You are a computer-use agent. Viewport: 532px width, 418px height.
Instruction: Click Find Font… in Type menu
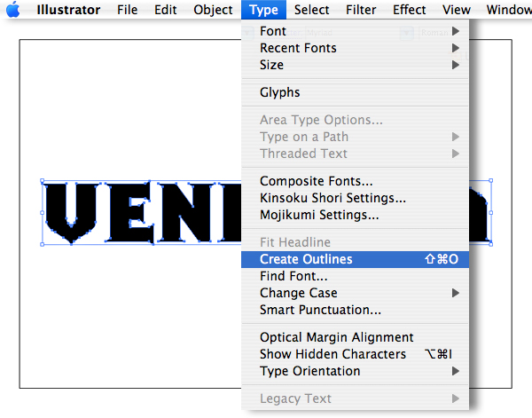(x=355, y=276)
